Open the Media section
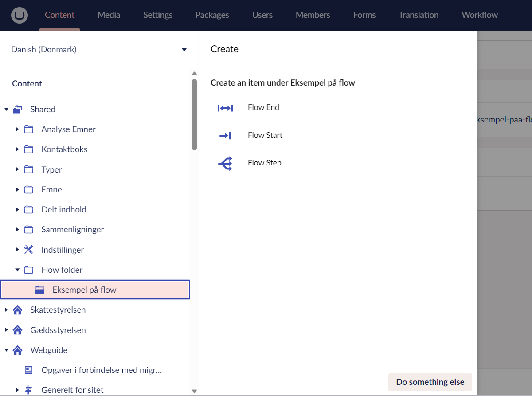The image size is (532, 396). pyautogui.click(x=109, y=15)
